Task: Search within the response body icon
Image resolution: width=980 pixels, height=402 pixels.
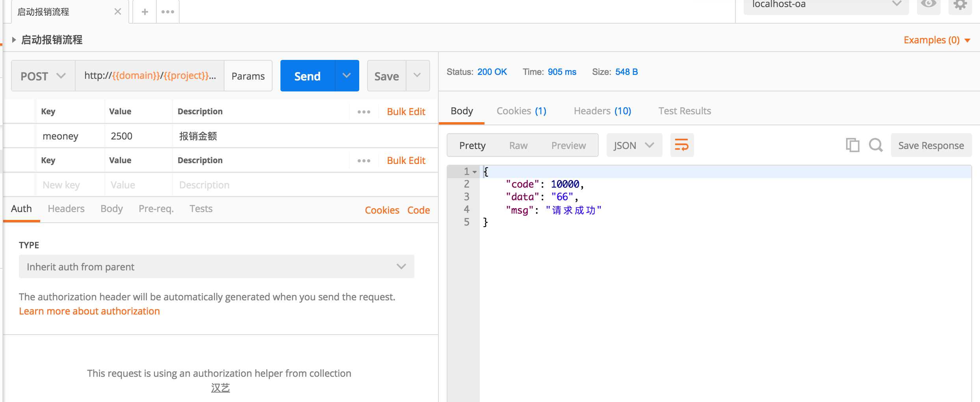Action: point(876,145)
